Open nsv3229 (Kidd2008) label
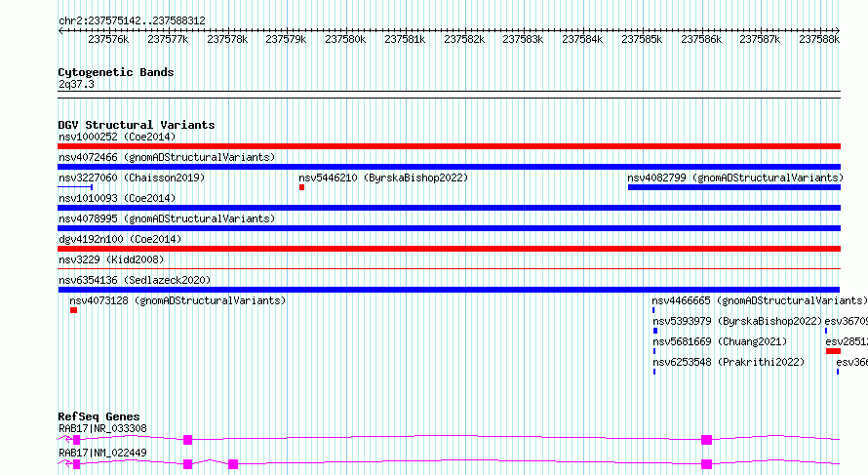Image resolution: width=868 pixels, height=475 pixels. (111, 259)
